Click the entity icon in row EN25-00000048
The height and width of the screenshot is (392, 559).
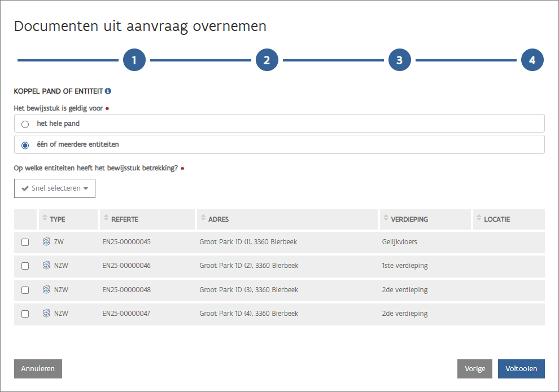pos(47,290)
